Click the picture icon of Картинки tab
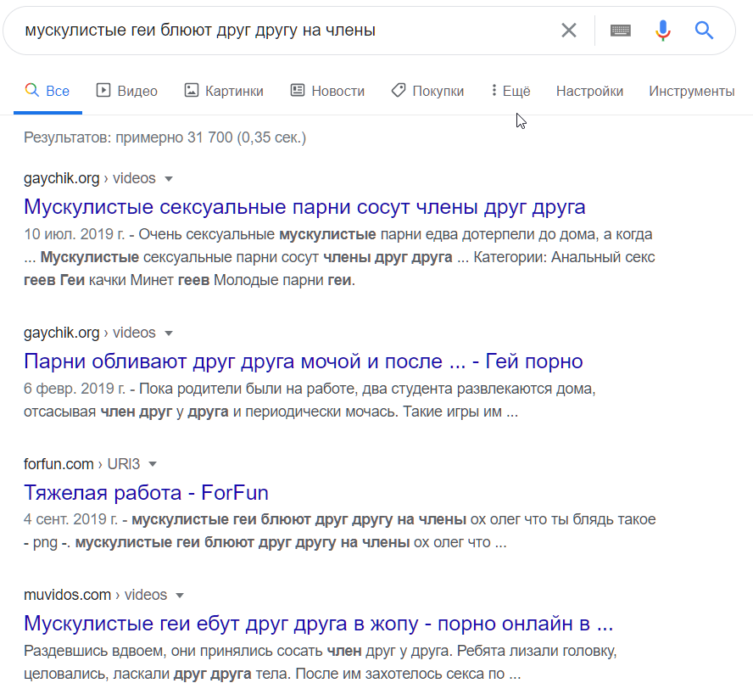Viewport: 753px width, 700px height. (x=192, y=91)
